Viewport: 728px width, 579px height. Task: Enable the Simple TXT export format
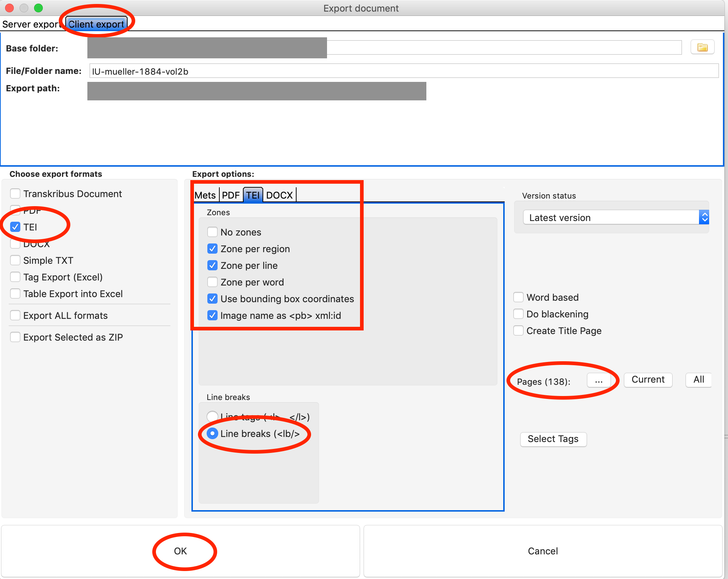click(x=15, y=260)
